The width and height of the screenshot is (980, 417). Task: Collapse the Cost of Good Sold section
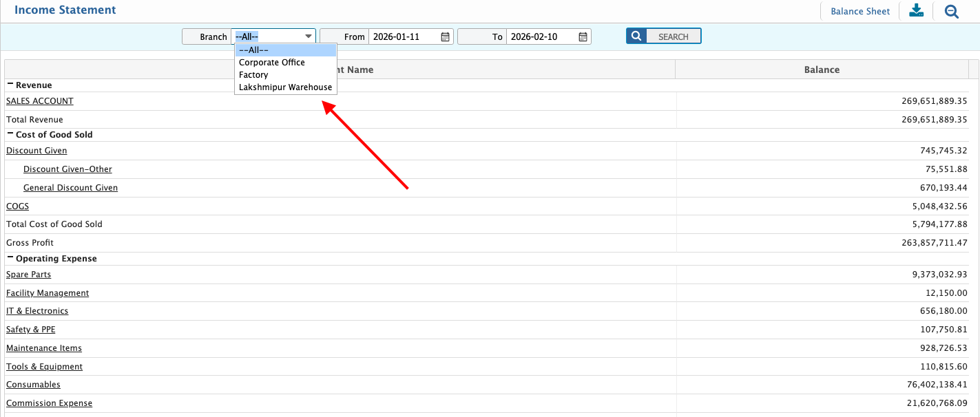coord(10,134)
